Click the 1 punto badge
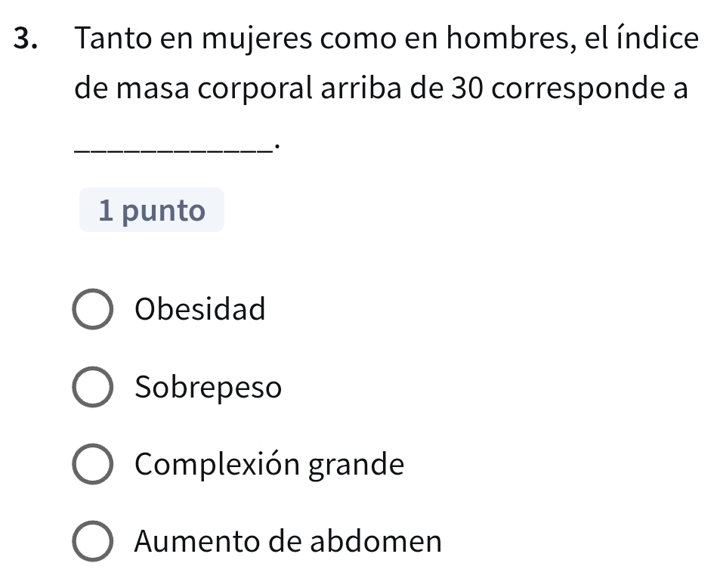 pos(152,211)
